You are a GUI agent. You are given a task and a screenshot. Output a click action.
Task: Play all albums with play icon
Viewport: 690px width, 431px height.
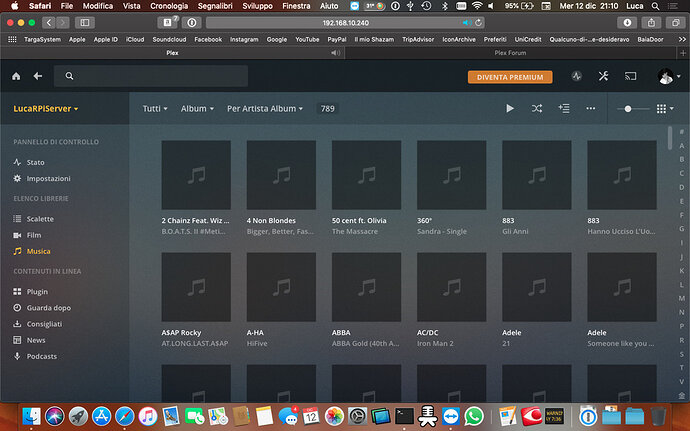[x=510, y=108]
